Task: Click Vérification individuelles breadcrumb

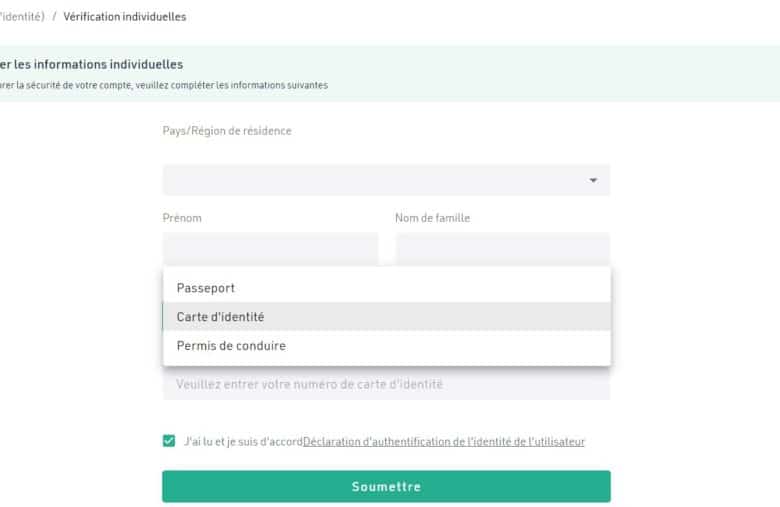Action: (124, 17)
